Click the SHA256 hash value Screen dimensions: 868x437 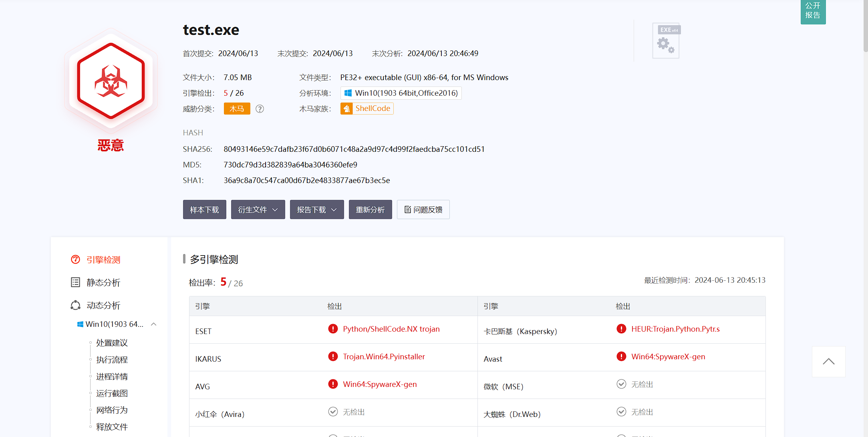pyautogui.click(x=354, y=149)
